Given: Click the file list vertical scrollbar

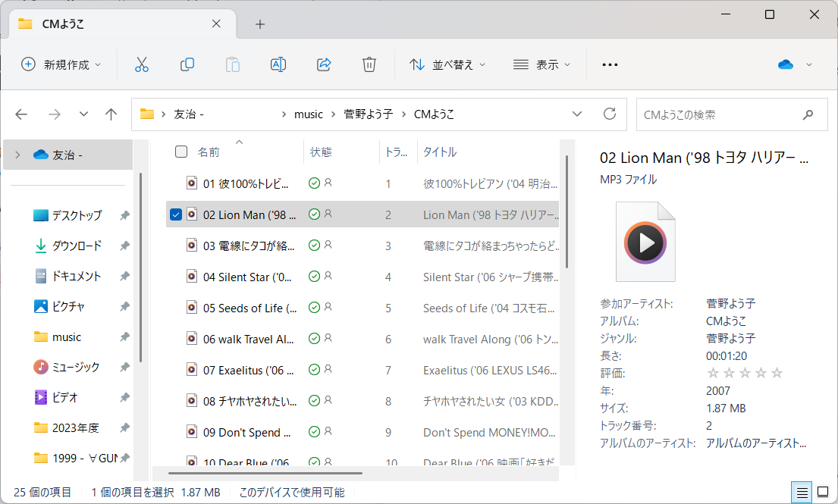Looking at the screenshot, I should coord(567,212).
